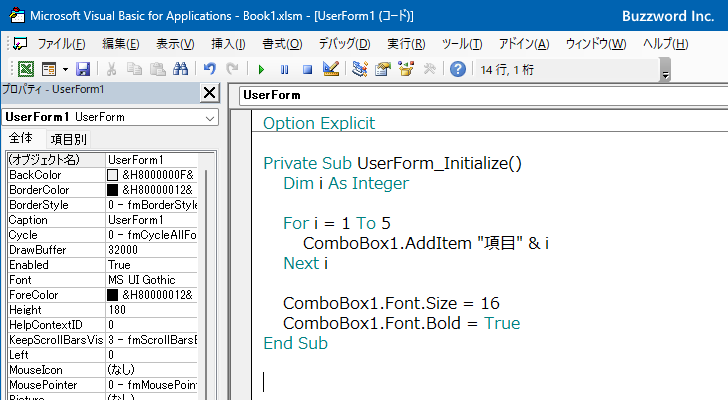Screen dimensions: 728x400
Task: Click the Redo arrow icon
Action: [x=232, y=69]
